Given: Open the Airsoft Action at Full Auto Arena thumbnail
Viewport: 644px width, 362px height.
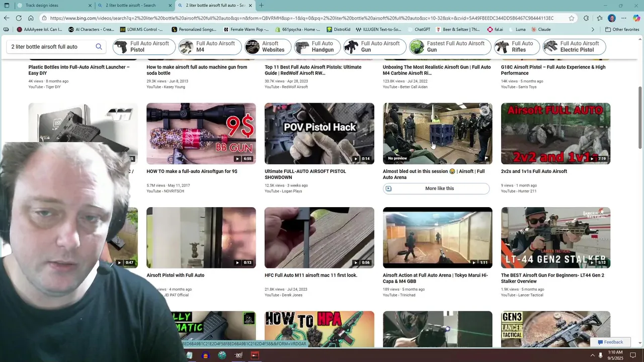Looking at the screenshot, I should pos(438,238).
